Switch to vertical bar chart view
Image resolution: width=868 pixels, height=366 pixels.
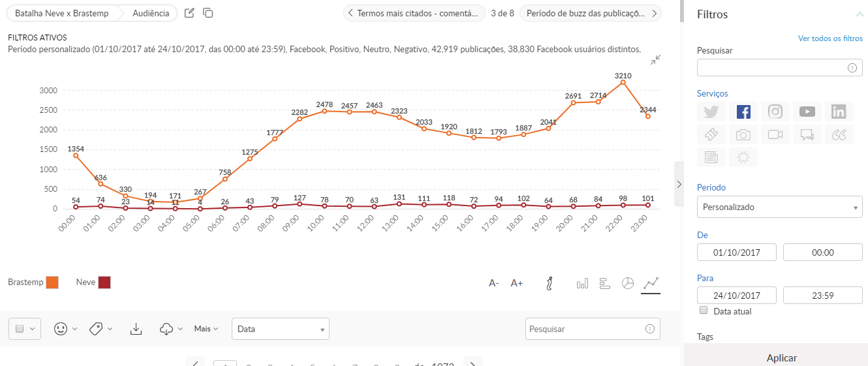[582, 283]
